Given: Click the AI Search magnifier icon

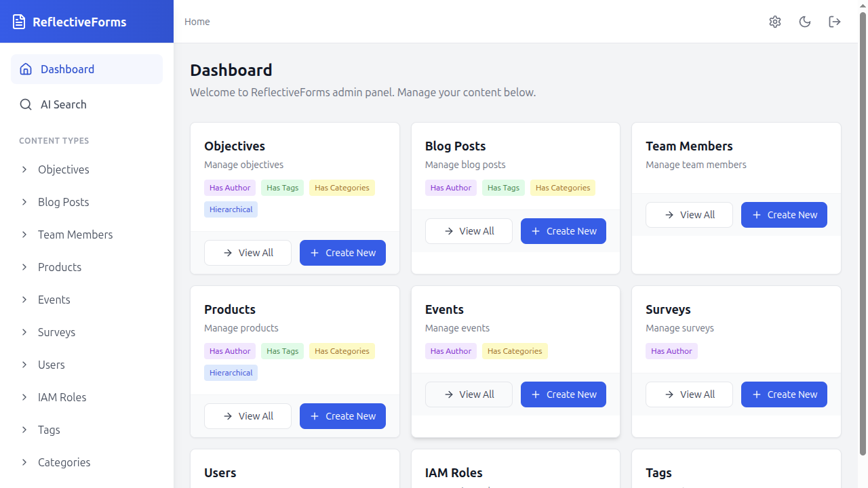Looking at the screenshot, I should click(x=26, y=104).
